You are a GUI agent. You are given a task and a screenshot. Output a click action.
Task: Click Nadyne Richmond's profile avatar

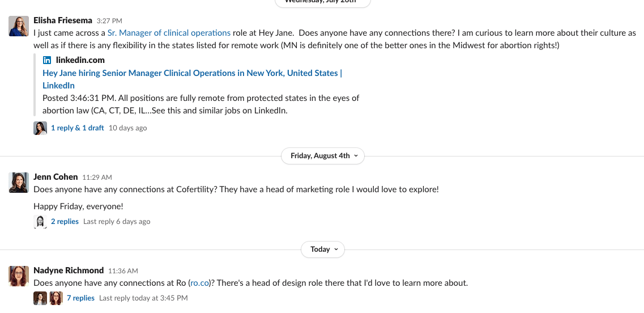pyautogui.click(x=19, y=276)
